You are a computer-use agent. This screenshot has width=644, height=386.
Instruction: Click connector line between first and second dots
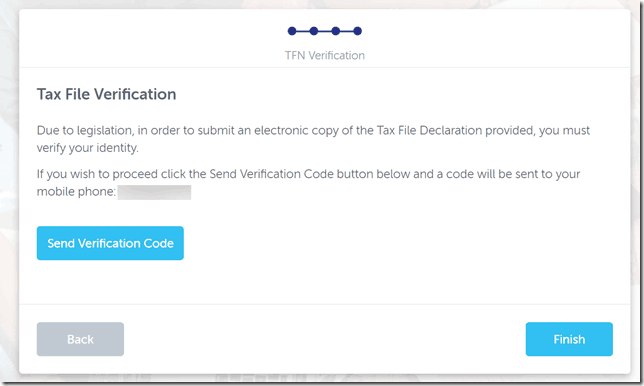(303, 31)
